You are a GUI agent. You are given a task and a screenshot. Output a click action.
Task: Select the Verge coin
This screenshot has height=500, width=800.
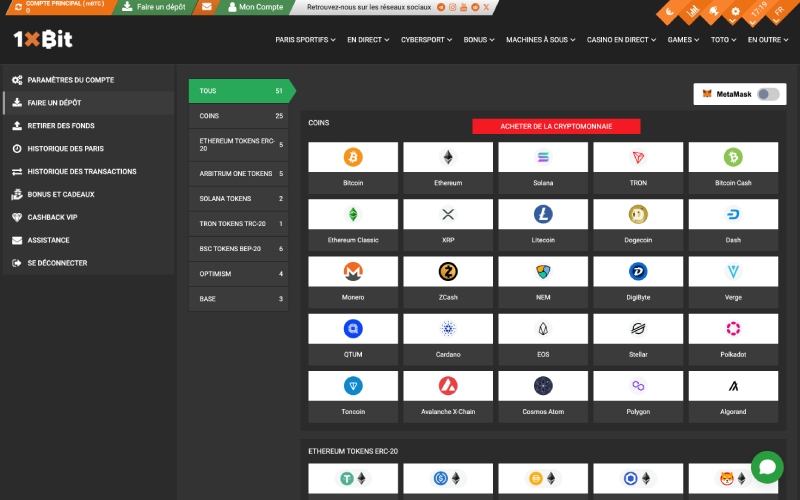point(733,282)
